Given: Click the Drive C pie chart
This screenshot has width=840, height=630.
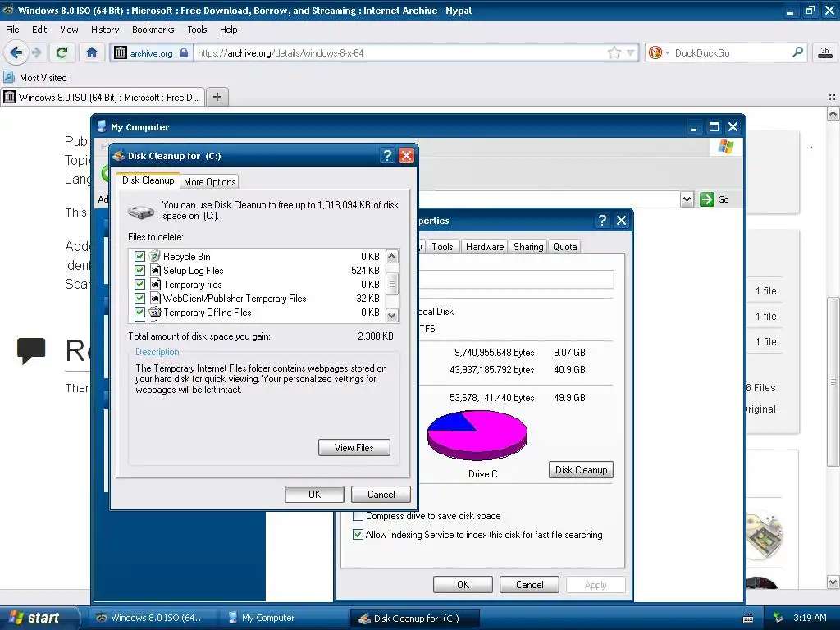Looking at the screenshot, I should coord(477,436).
